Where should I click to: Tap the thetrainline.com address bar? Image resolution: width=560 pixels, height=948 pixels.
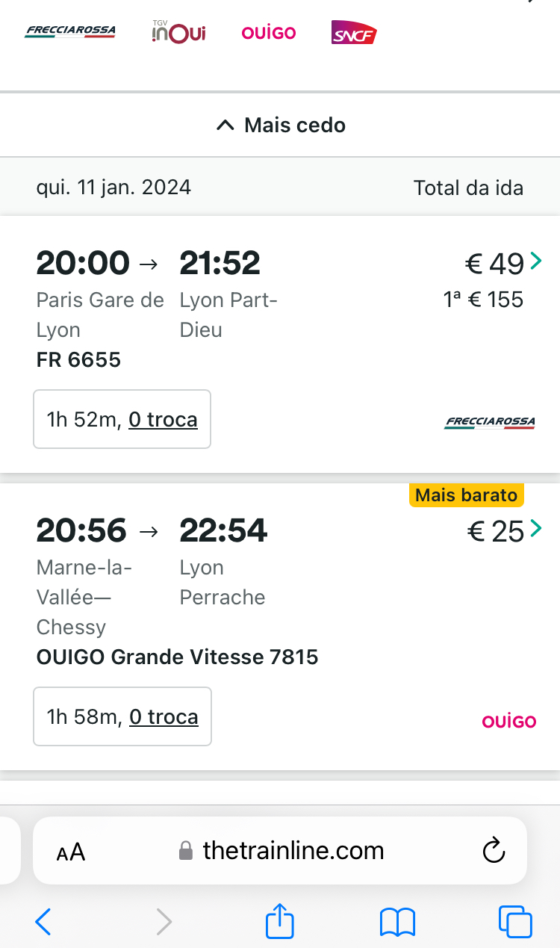coord(293,851)
